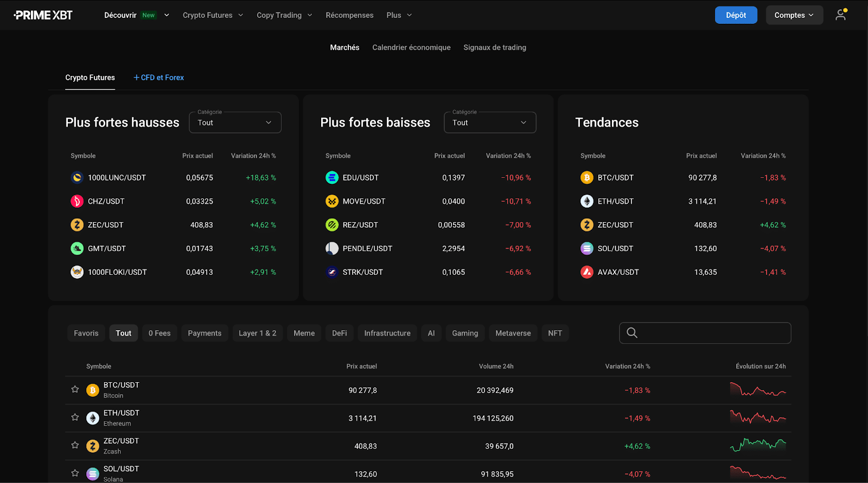
Task: Toggle favorite star for ETH/USDT
Action: click(x=75, y=417)
